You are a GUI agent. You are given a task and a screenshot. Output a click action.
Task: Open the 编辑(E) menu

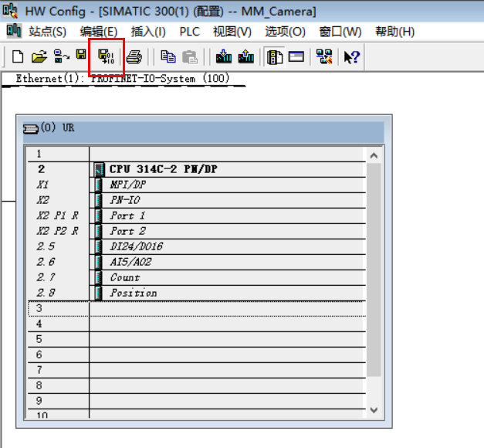point(99,32)
